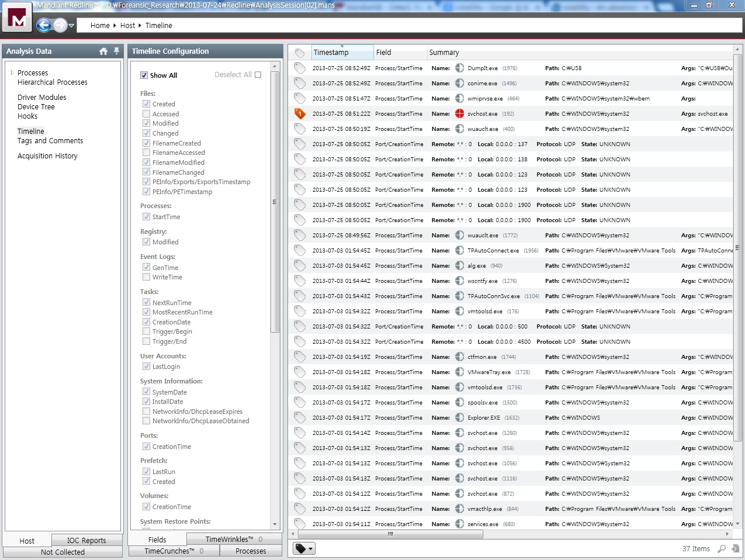Click the configuration panel scroll down arrow
This screenshot has height=560, width=745.
275,525
